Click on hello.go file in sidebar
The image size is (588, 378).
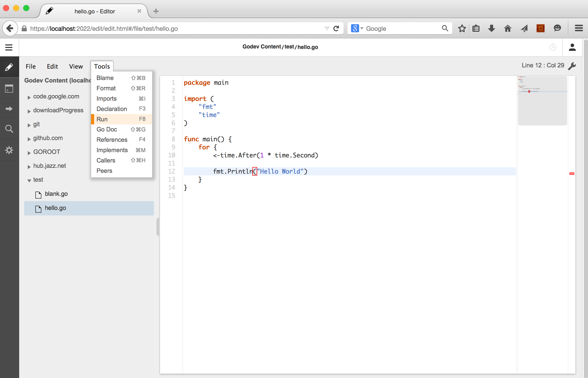click(55, 208)
